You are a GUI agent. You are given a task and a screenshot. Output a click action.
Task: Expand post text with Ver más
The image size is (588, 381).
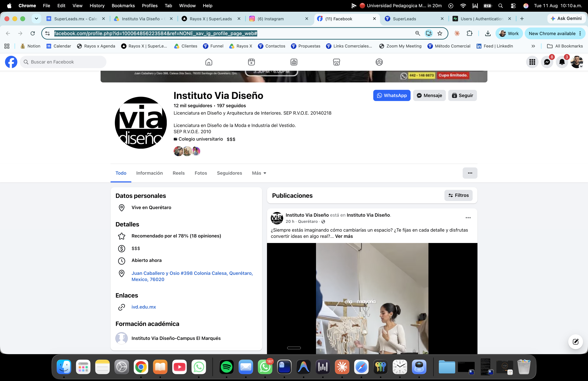[344, 236]
